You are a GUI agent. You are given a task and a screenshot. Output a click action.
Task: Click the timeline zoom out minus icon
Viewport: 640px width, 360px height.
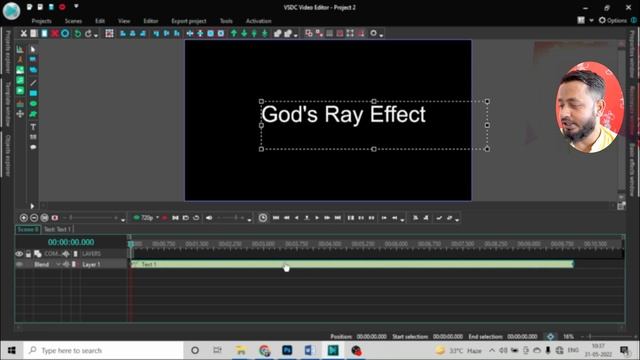[34, 218]
